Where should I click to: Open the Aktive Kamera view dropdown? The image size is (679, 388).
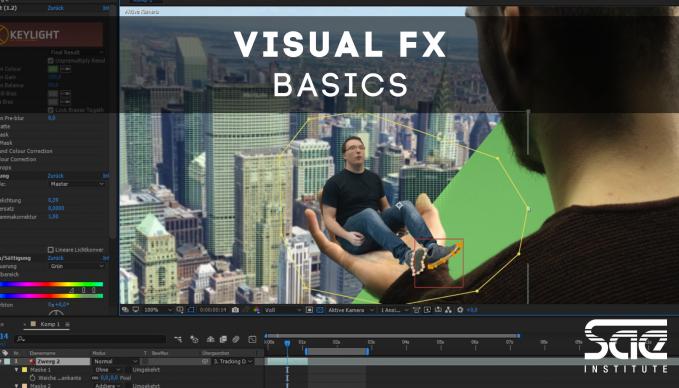350,310
